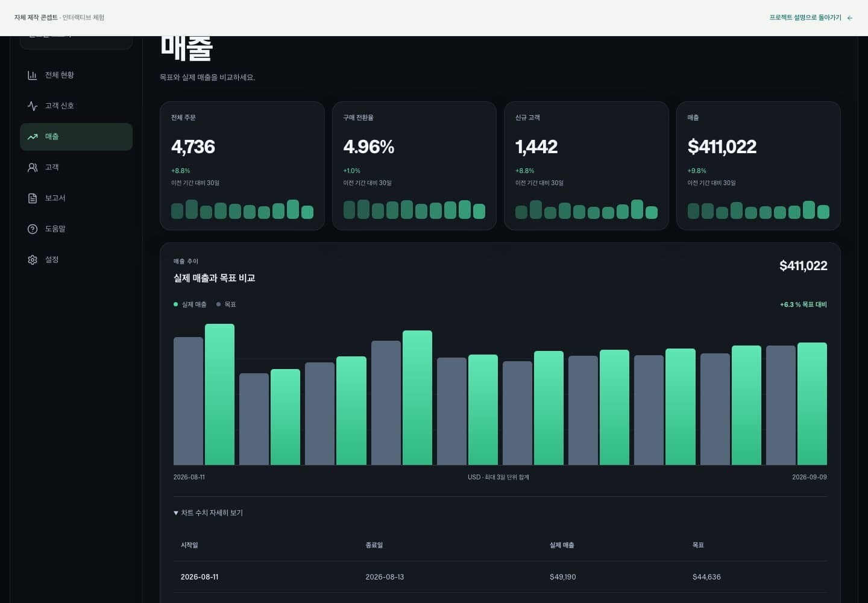Click the 종료일 column header
The width and height of the screenshot is (868, 603).
pos(374,545)
